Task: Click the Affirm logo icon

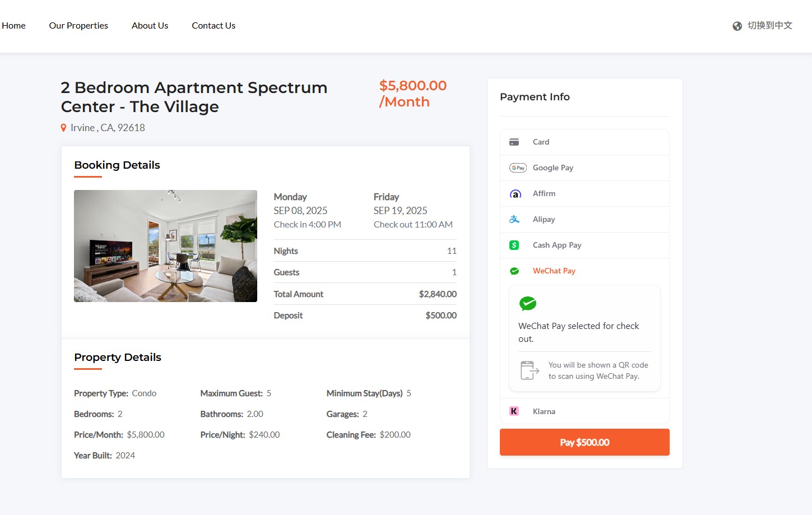Action: (515, 194)
